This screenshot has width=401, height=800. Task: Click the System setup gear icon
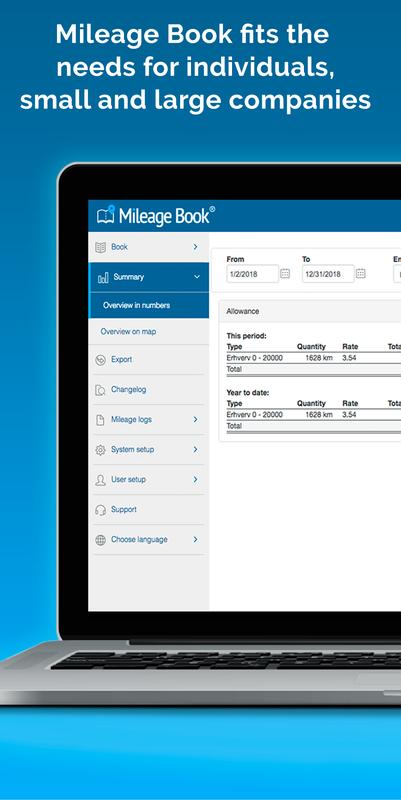click(101, 450)
